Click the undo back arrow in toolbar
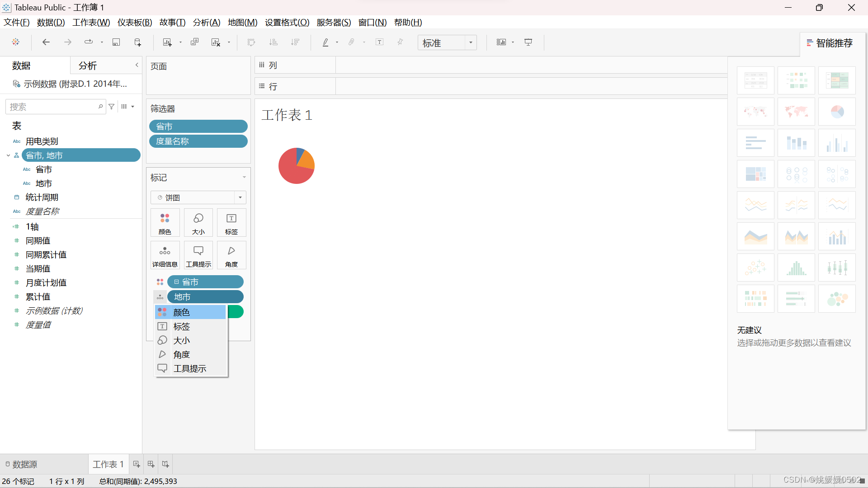 [x=46, y=42]
